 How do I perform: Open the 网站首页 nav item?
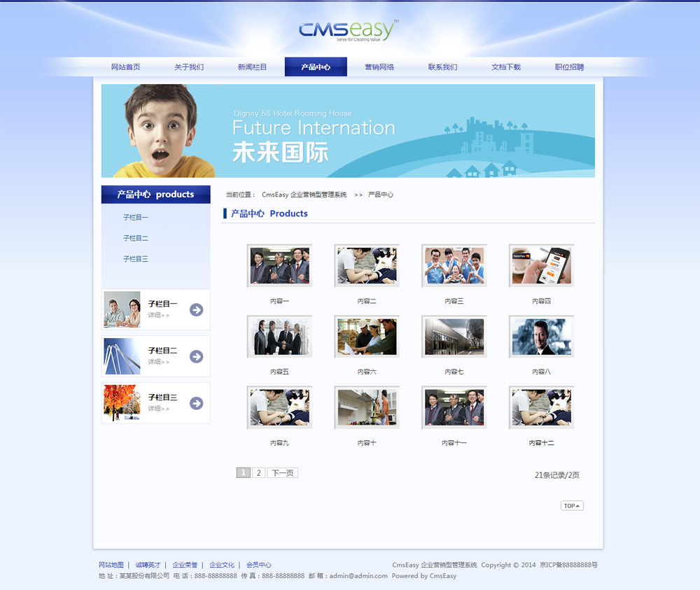pyautogui.click(x=125, y=67)
